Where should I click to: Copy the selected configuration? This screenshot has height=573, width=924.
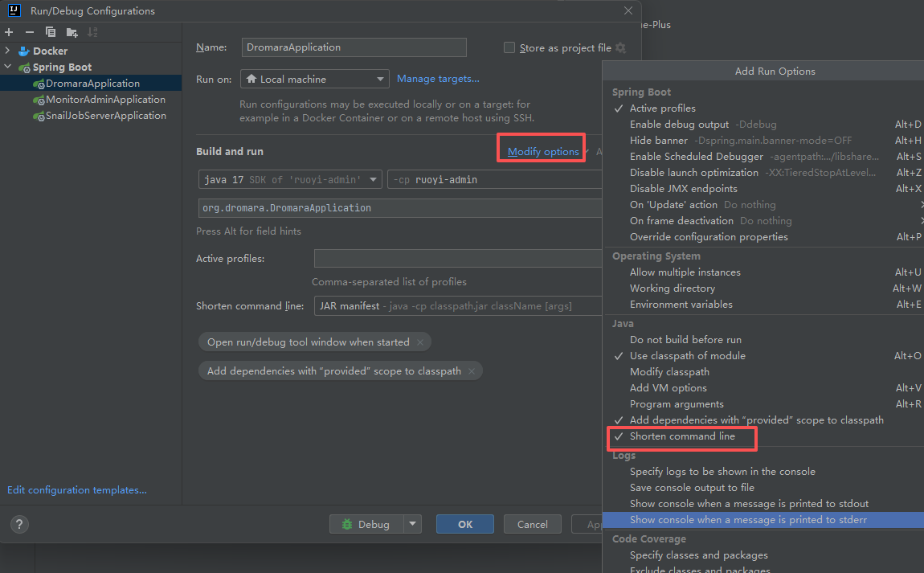point(51,32)
